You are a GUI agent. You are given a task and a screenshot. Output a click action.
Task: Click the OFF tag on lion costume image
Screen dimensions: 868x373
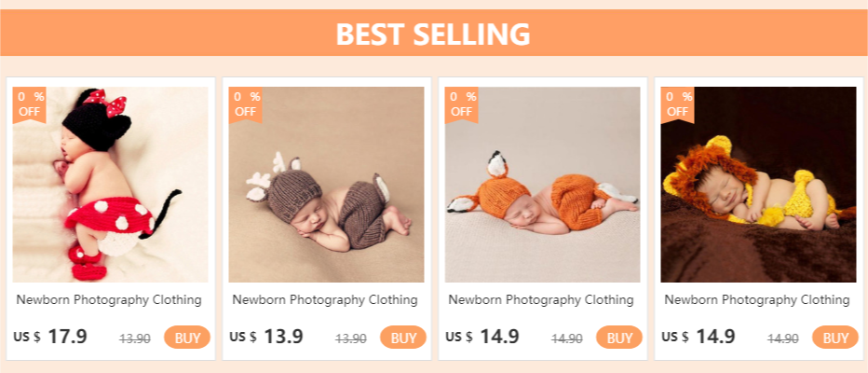[x=677, y=104]
